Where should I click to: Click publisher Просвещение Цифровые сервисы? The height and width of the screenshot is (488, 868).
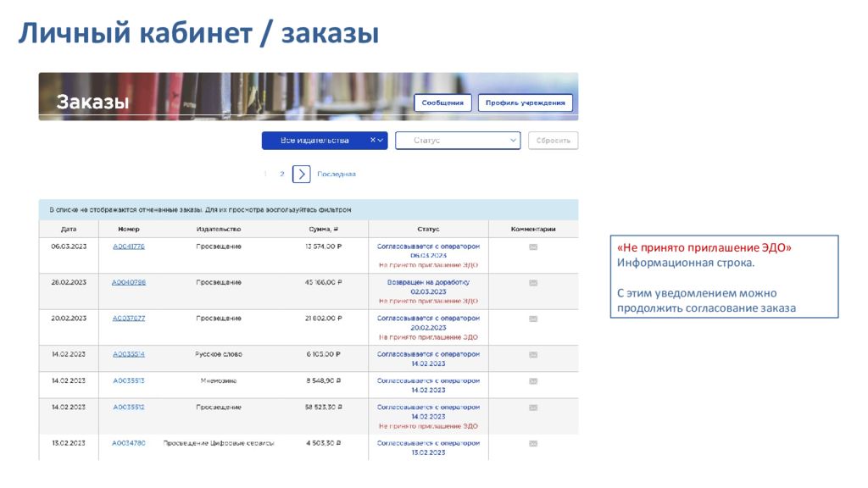pyautogui.click(x=219, y=443)
